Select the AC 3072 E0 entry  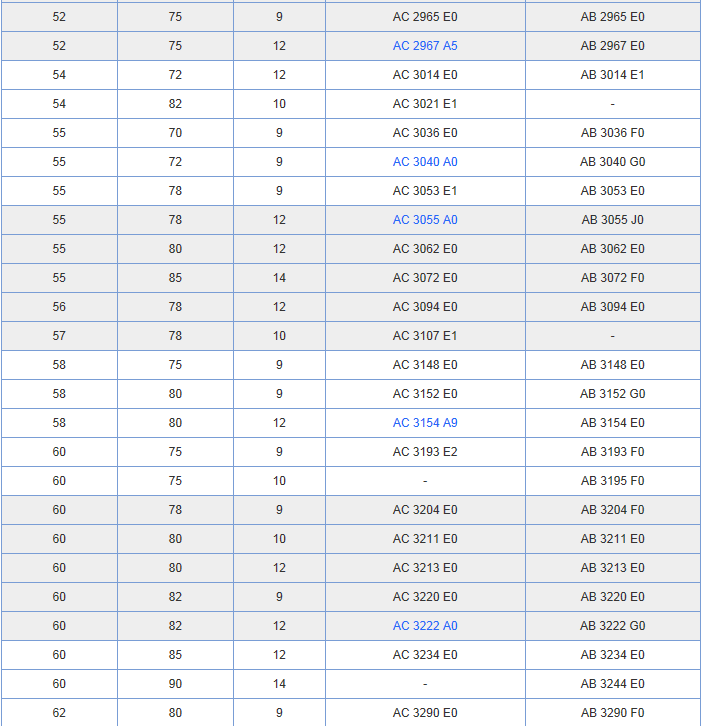[x=425, y=278]
